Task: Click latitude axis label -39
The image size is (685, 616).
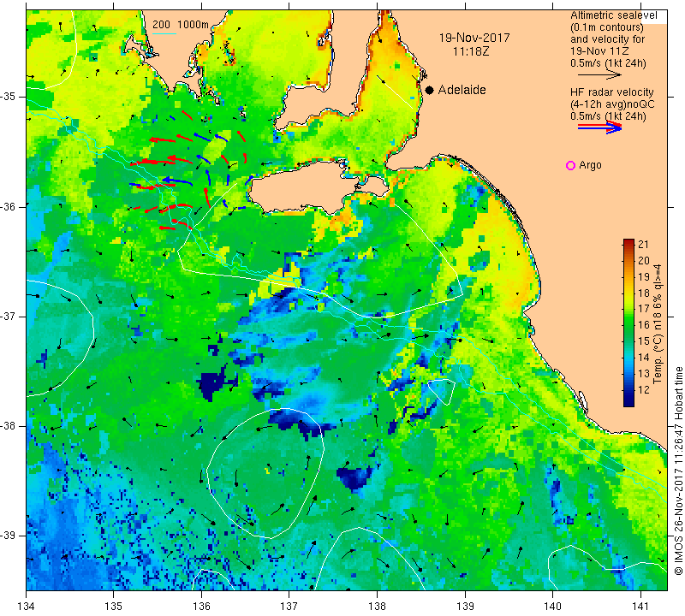Action: 9,536
